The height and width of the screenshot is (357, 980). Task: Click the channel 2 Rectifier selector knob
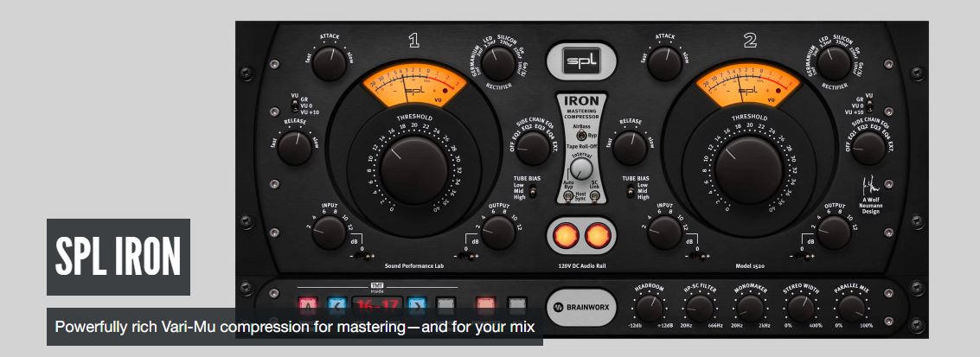834,64
